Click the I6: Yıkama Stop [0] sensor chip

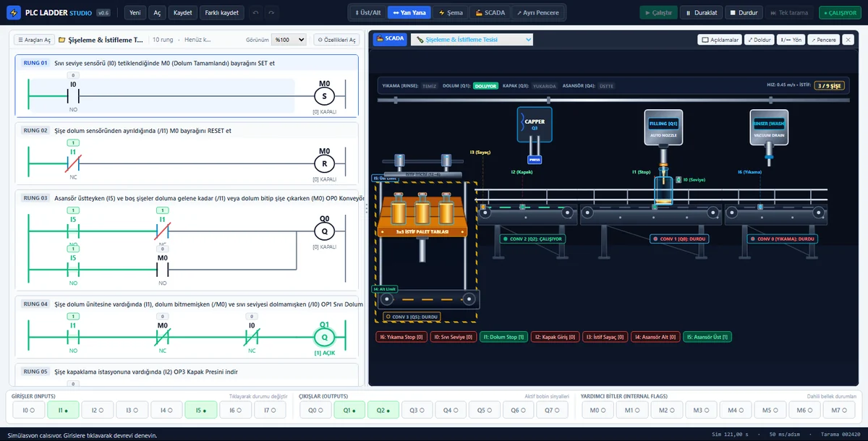click(401, 337)
